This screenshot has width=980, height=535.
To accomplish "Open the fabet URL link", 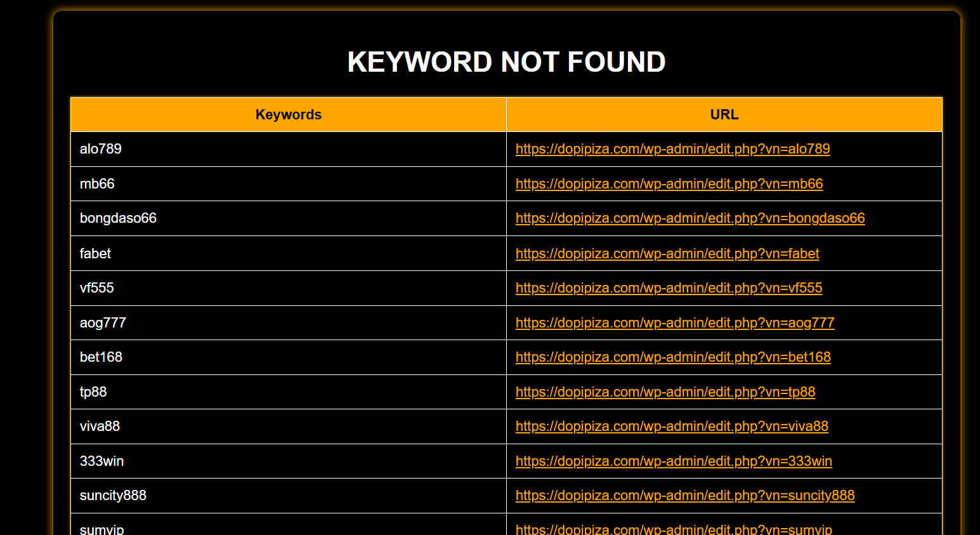I will click(x=667, y=254).
